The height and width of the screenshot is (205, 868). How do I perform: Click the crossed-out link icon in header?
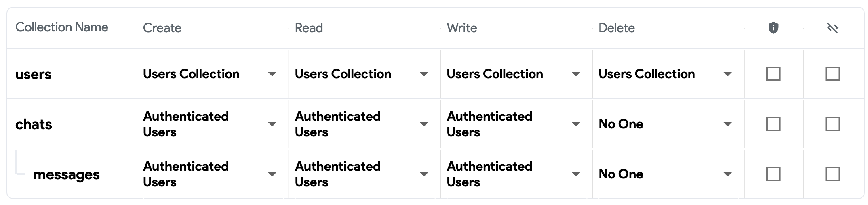tap(832, 28)
